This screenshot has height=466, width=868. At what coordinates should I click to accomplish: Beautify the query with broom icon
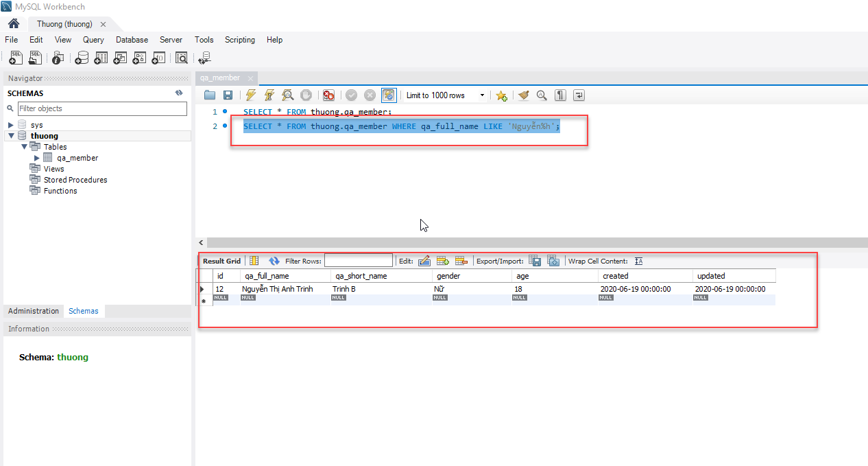tap(524, 95)
